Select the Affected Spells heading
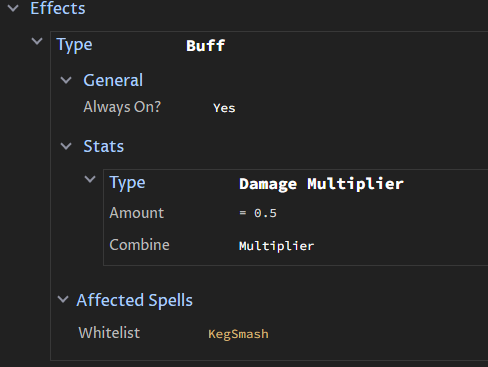 135,300
